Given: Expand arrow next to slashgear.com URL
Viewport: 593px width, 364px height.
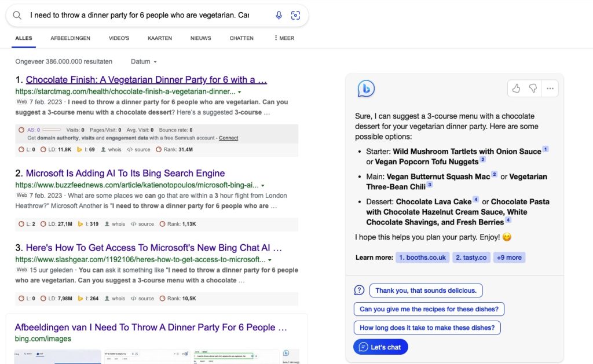Looking at the screenshot, I should pos(270,260).
